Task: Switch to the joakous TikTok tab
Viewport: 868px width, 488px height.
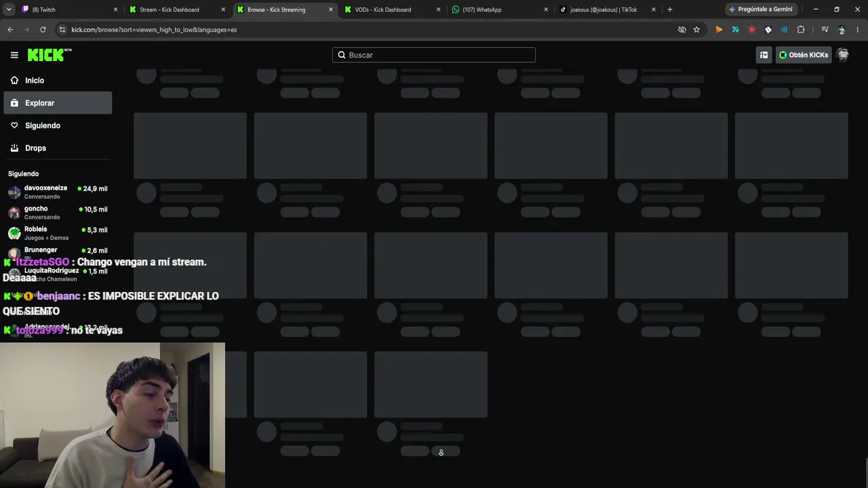Action: pos(607,9)
